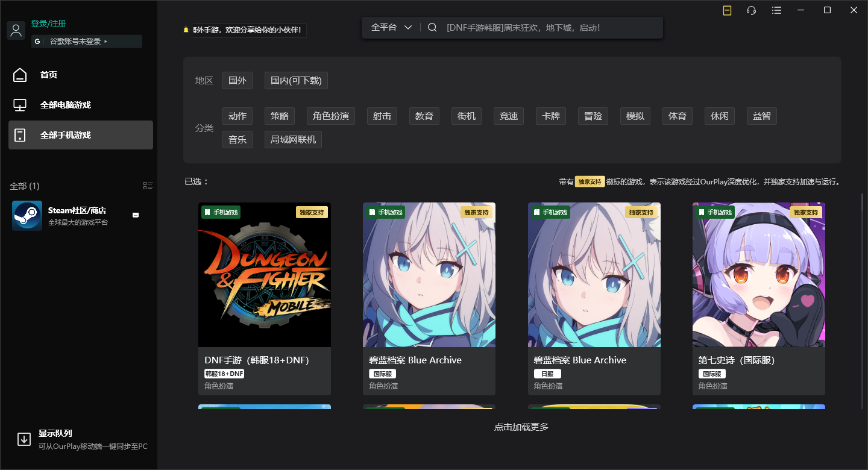Image resolution: width=868 pixels, height=470 pixels.
Task: Open the 全平台 platform dropdown
Action: pyautogui.click(x=389, y=27)
